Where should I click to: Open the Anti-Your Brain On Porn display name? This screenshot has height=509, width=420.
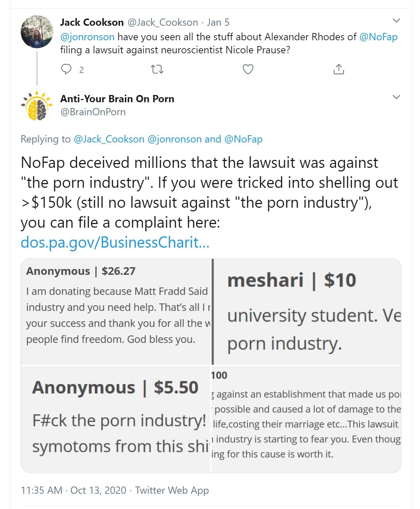pos(117,99)
